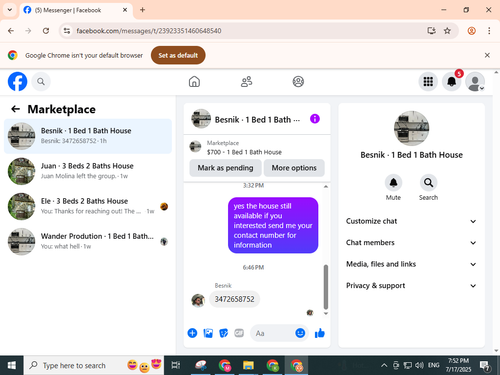The width and height of the screenshot is (500, 375).
Task: Open the Facebook logo home link
Action: point(17,81)
